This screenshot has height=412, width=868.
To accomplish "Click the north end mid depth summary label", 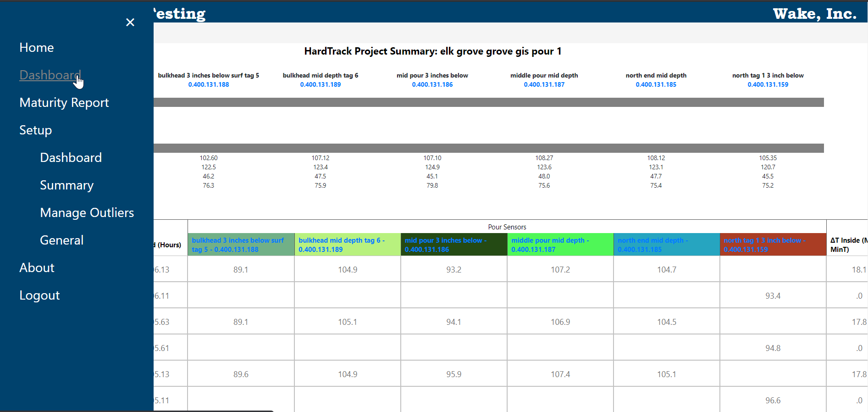I will click(x=656, y=75).
